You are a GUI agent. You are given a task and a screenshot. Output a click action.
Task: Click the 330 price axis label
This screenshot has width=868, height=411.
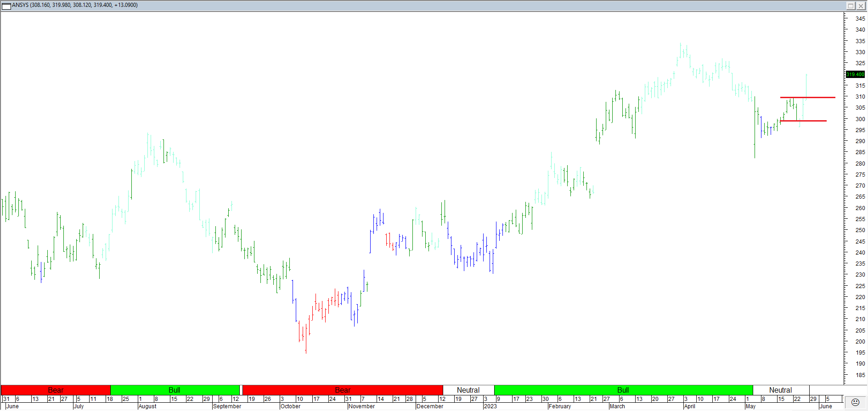pos(860,52)
